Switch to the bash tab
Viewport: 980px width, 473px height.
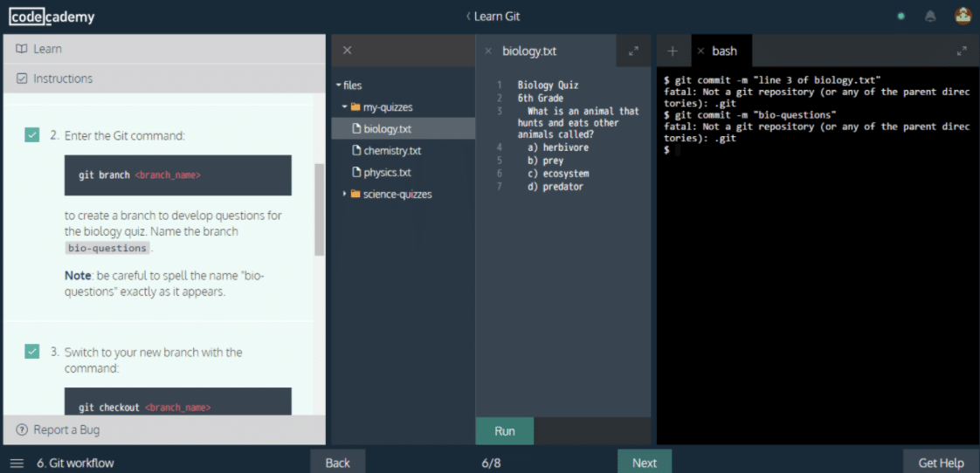(x=724, y=51)
